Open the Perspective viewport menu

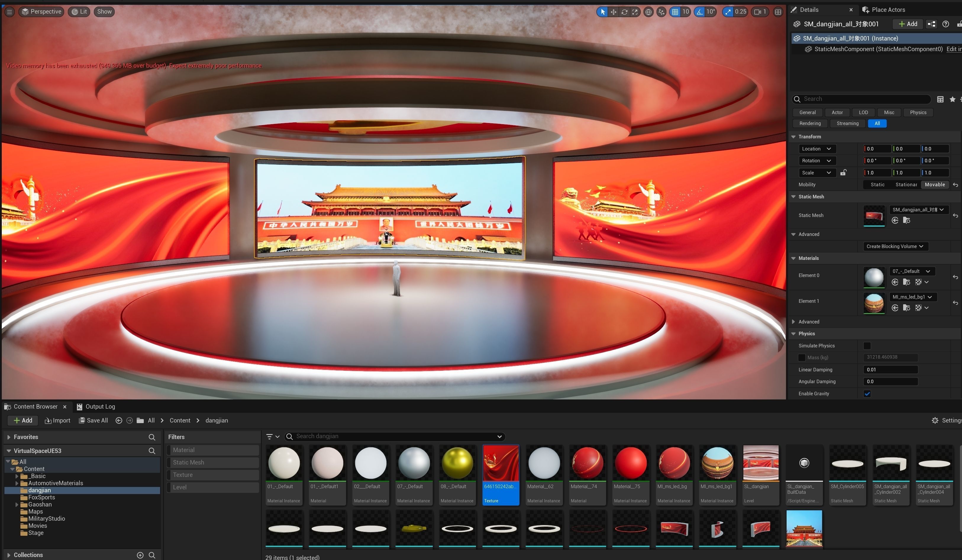42,12
